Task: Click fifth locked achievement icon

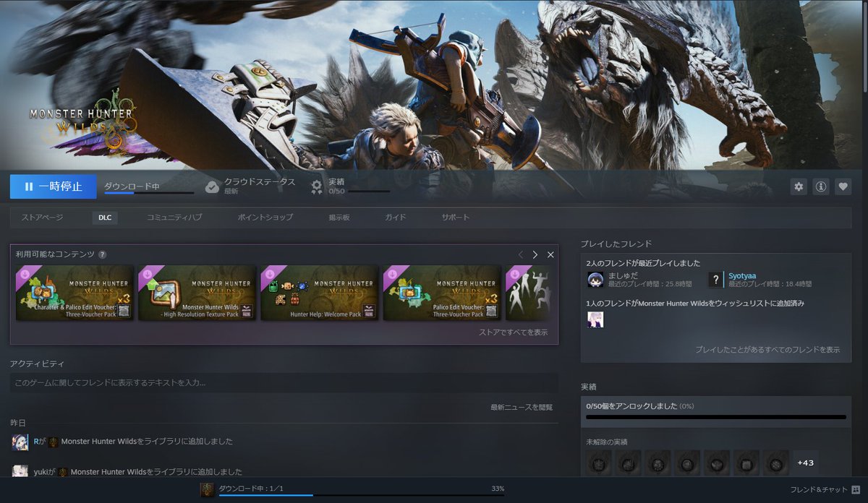Action: click(x=717, y=463)
